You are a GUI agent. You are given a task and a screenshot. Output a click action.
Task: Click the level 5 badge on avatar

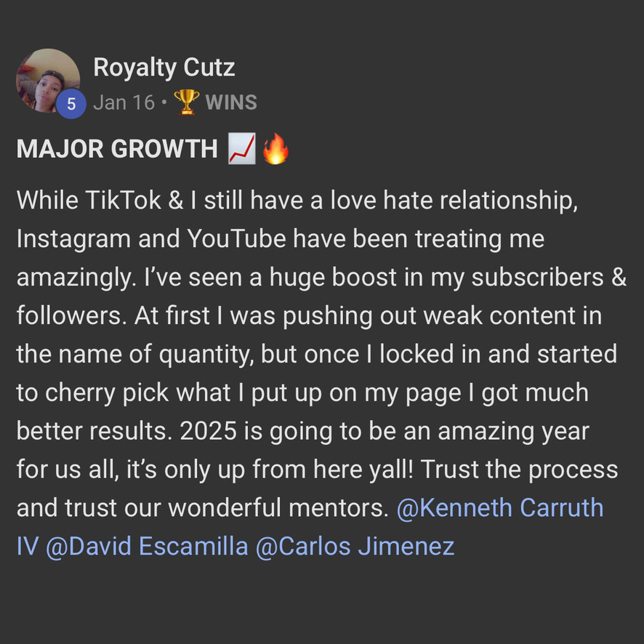71,104
